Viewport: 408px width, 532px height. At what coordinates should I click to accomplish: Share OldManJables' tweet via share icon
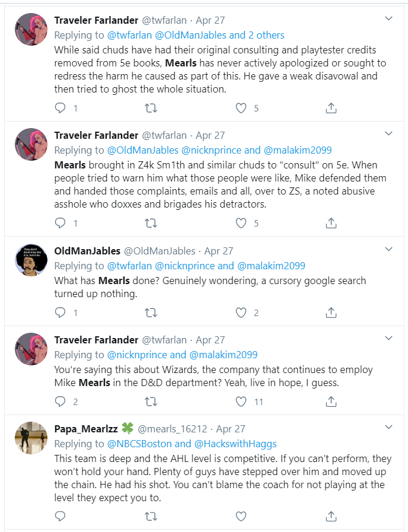(x=331, y=313)
